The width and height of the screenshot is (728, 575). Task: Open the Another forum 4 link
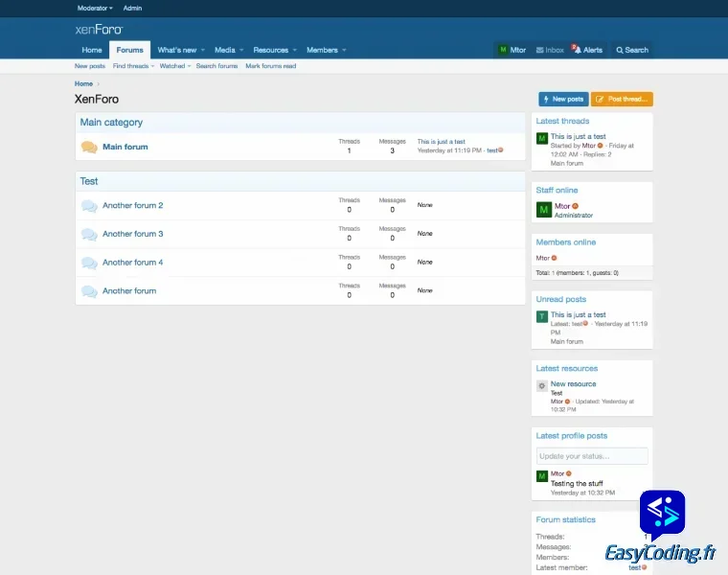point(133,263)
